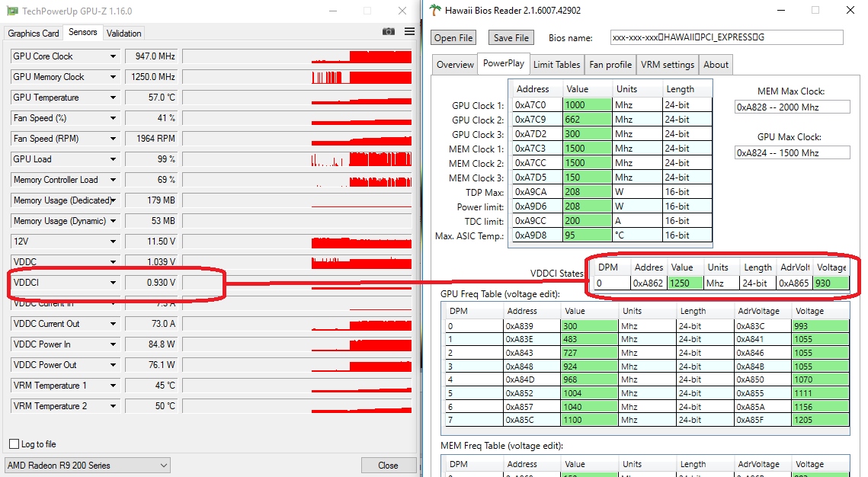
Task: Open Fan Speed (RPM) sensor dropdown
Action: [113, 139]
